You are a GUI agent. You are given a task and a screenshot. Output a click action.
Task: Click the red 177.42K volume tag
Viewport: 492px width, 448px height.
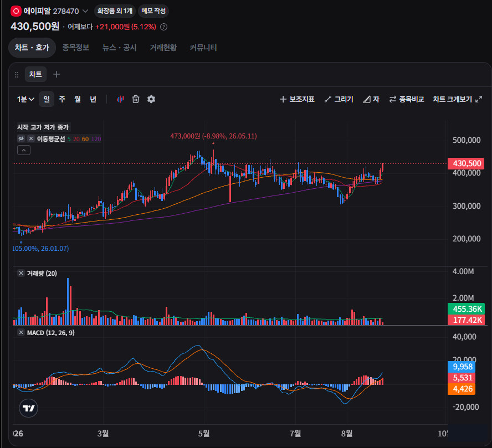click(x=467, y=320)
